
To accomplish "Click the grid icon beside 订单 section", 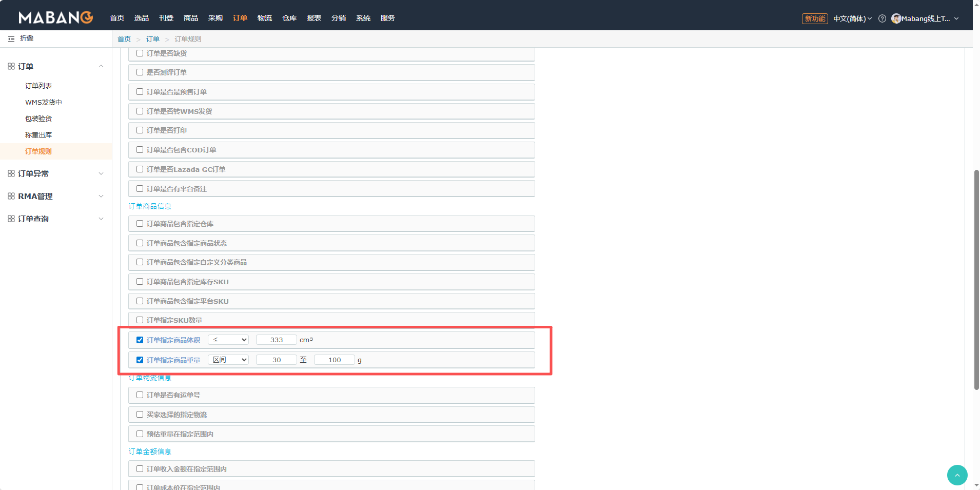I will [x=11, y=66].
